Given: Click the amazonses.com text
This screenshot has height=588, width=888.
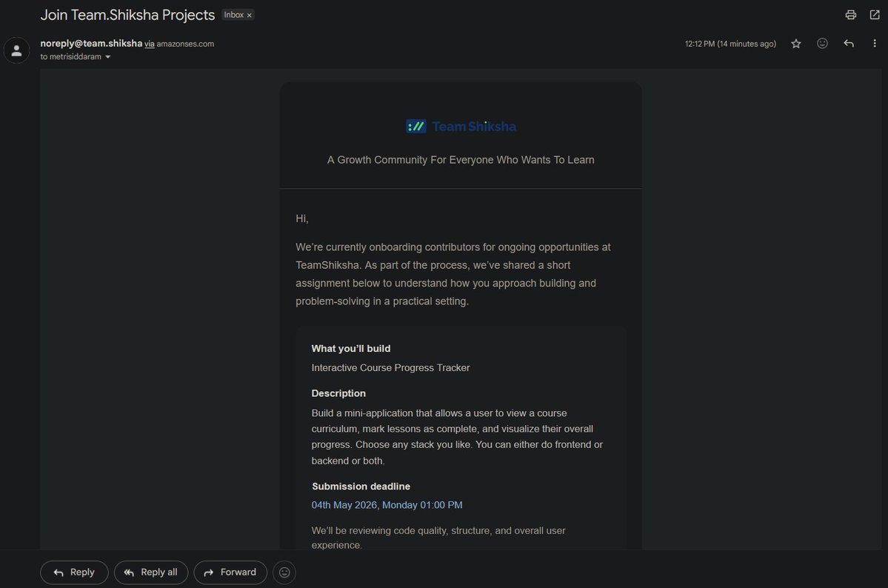Looking at the screenshot, I should [x=185, y=44].
